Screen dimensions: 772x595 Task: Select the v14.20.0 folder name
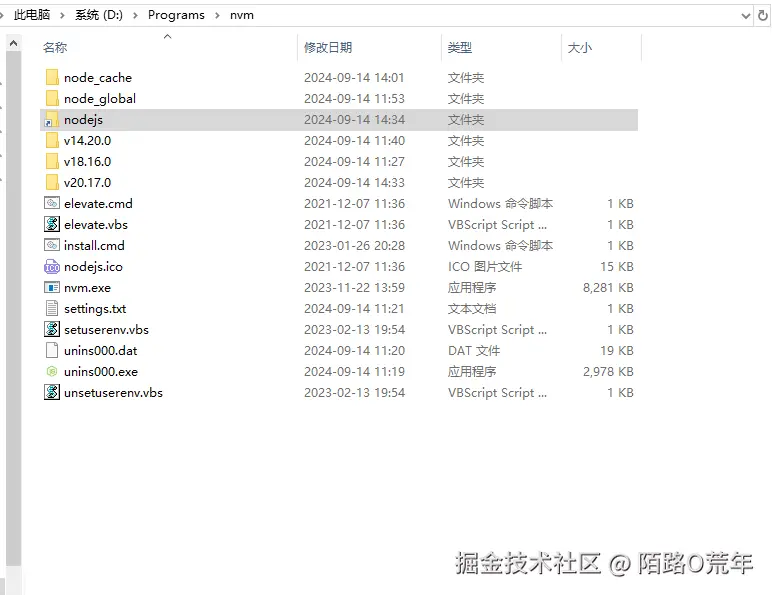coord(87,141)
